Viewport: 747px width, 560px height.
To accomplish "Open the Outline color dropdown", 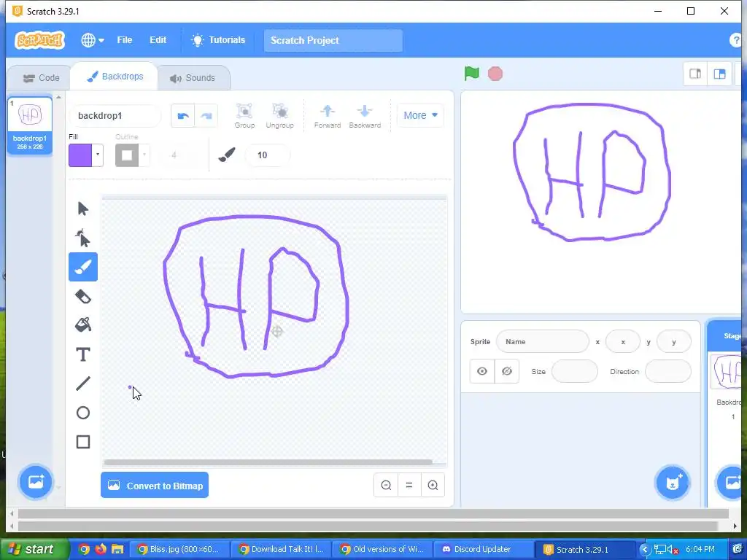I will click(144, 155).
